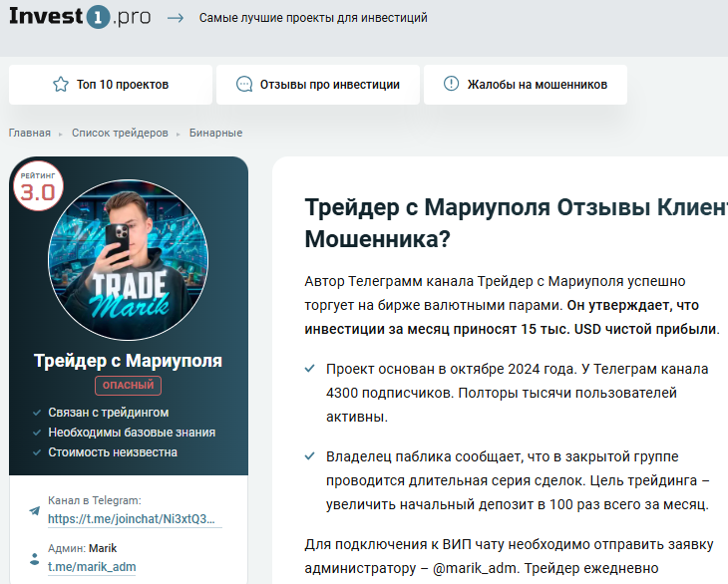This screenshot has height=584, width=728.
Task: Open the Отзывы про инвестиции tab
Action: [318, 85]
